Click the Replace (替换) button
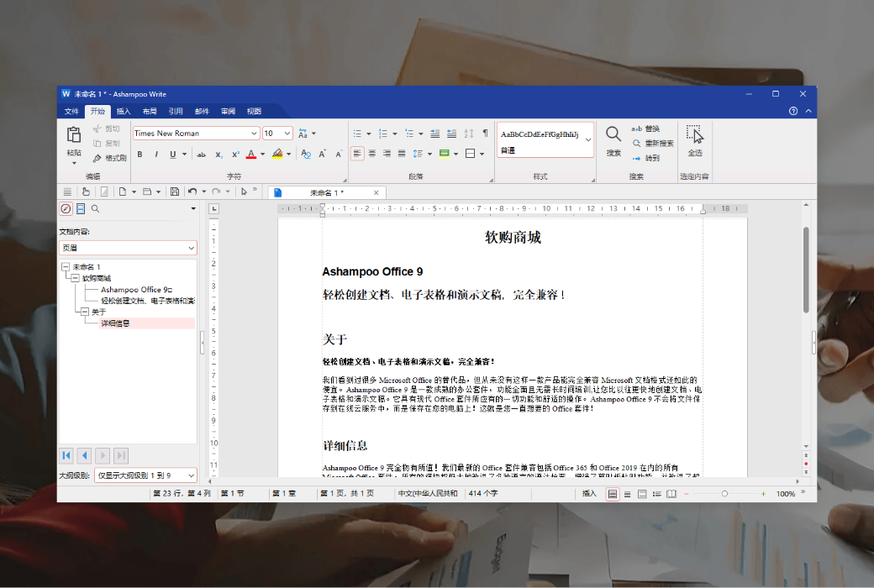Screen dimensions: 874x588 tap(645, 129)
